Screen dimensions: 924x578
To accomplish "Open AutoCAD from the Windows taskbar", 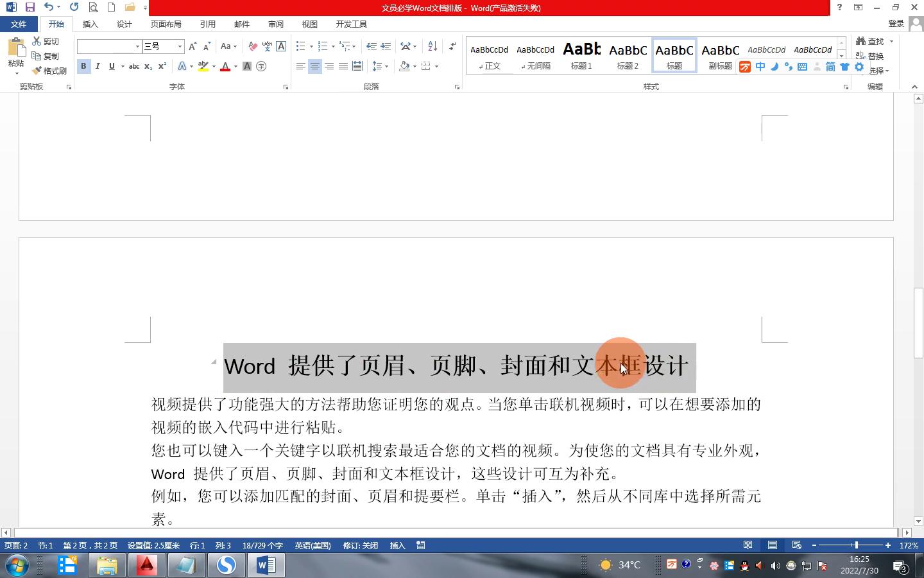I will pos(147,565).
